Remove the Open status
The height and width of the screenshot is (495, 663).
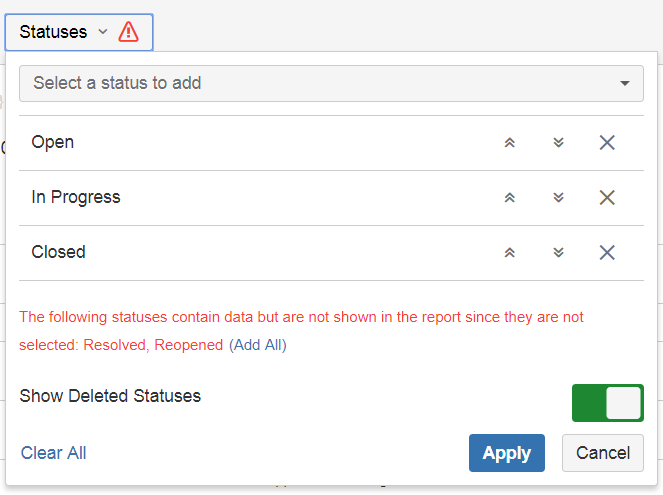(x=606, y=143)
